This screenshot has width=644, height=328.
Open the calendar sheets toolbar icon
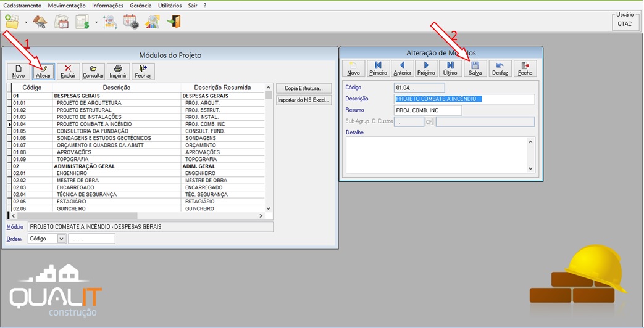(x=62, y=22)
